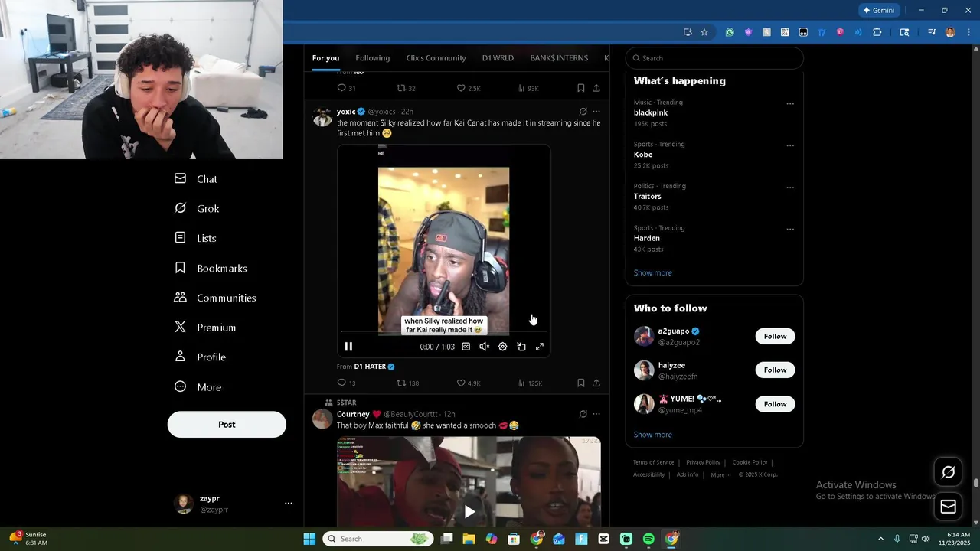Open video settings gear
This screenshot has height=551, width=980.
[502, 347]
